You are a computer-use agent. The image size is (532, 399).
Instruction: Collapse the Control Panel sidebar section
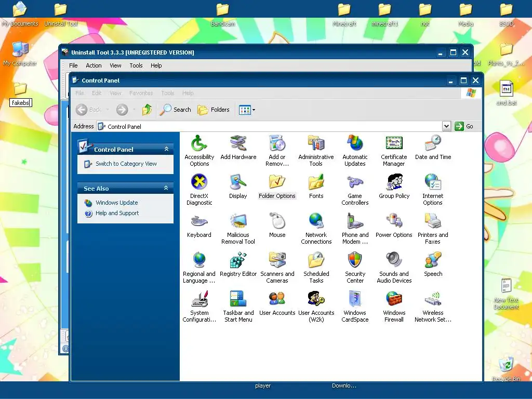click(x=166, y=149)
